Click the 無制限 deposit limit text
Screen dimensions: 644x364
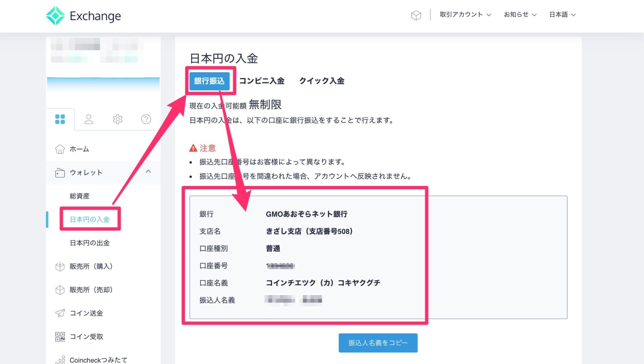[265, 105]
